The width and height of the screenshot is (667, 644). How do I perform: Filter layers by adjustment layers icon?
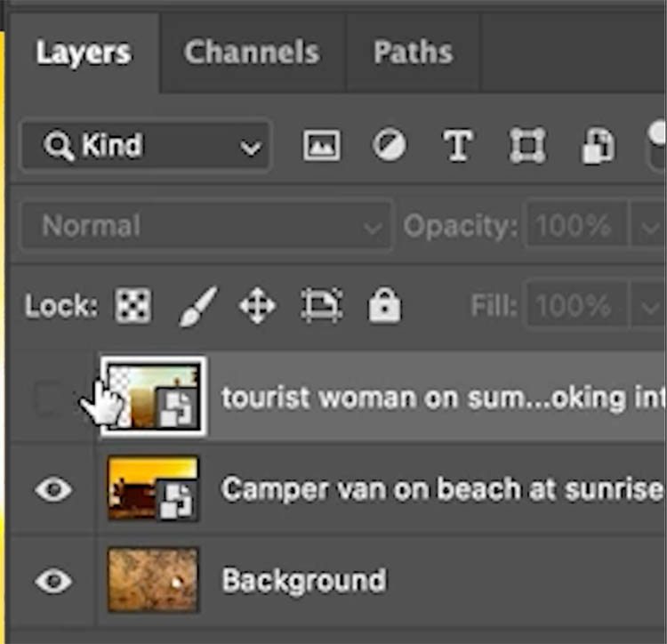click(x=389, y=145)
